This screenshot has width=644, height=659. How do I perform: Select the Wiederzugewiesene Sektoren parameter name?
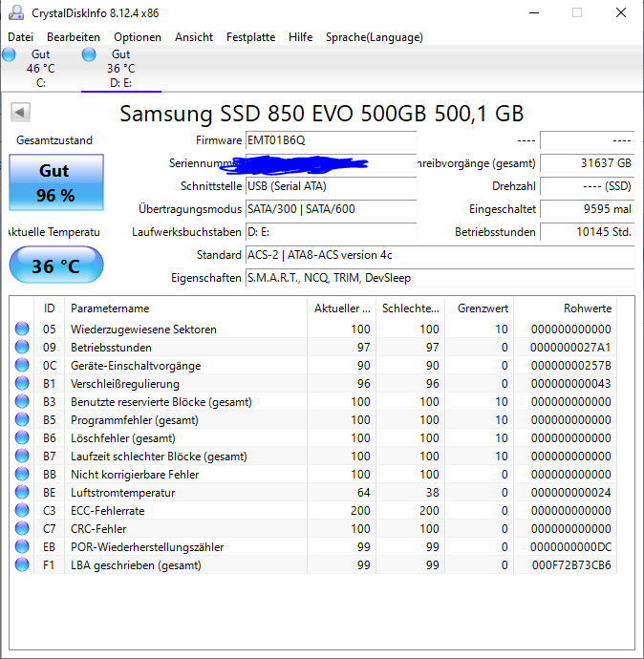pos(143,329)
